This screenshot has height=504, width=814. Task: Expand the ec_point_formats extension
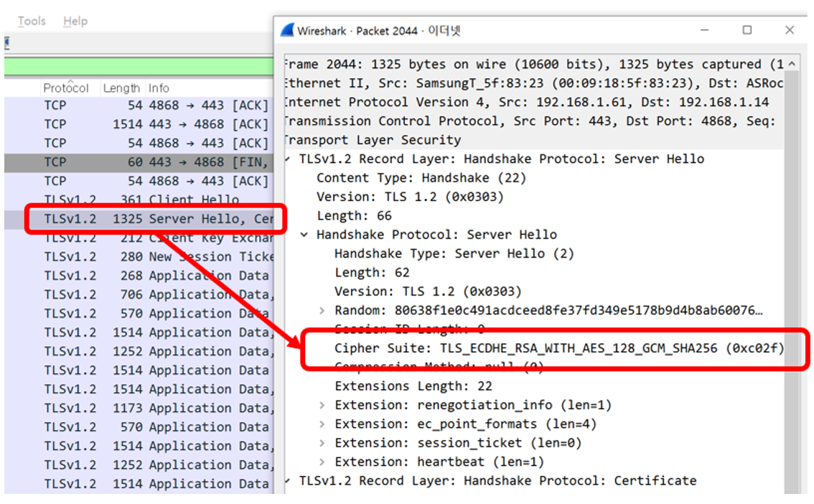click(322, 424)
